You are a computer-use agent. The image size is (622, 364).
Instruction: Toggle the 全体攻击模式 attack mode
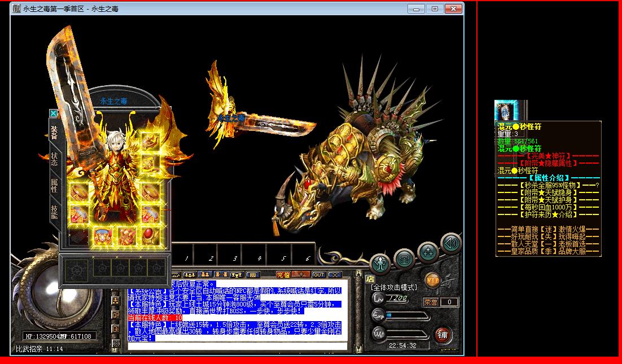[393, 287]
